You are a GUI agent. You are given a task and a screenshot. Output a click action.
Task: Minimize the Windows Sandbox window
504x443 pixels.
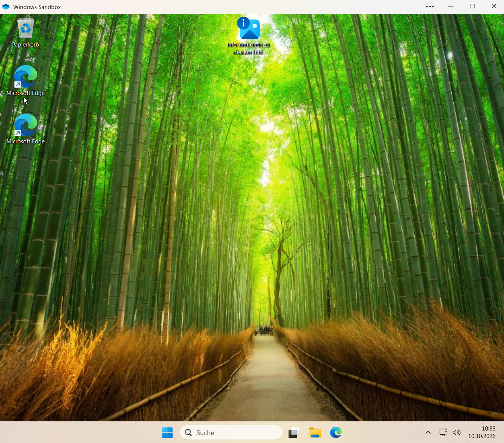click(451, 7)
